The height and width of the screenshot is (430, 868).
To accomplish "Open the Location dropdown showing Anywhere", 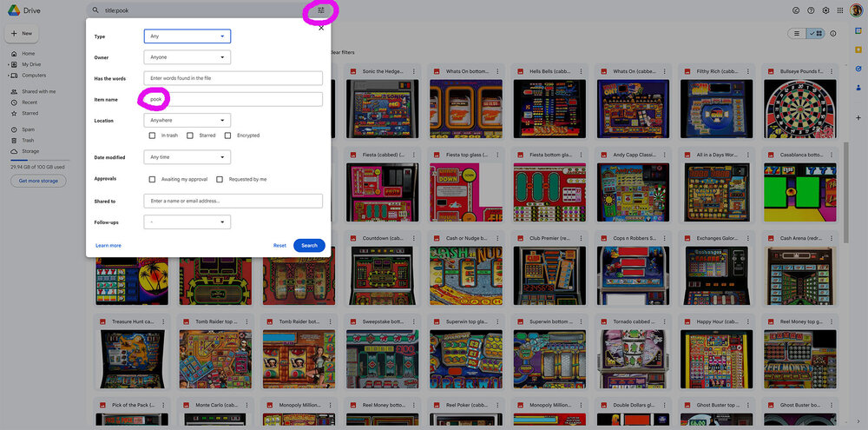I will coord(187,120).
